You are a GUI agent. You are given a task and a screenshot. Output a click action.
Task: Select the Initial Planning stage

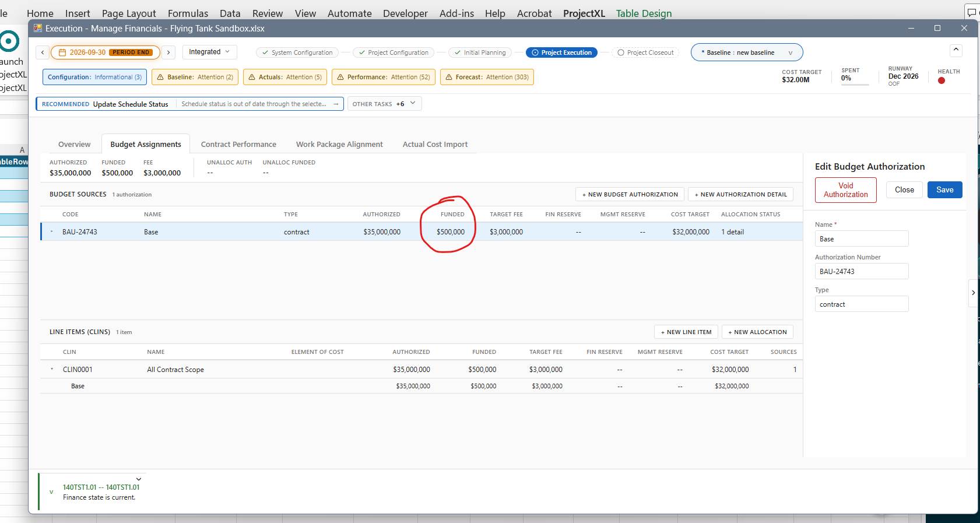[480, 52]
